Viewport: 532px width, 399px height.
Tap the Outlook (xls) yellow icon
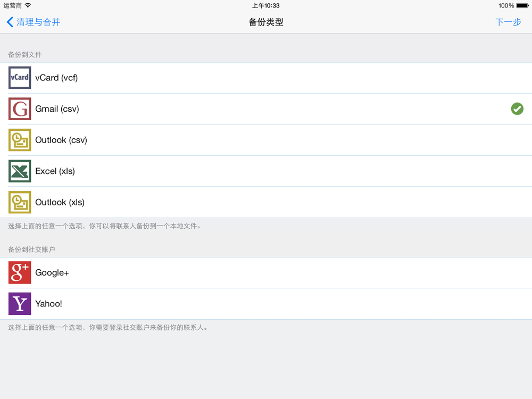pyautogui.click(x=20, y=202)
